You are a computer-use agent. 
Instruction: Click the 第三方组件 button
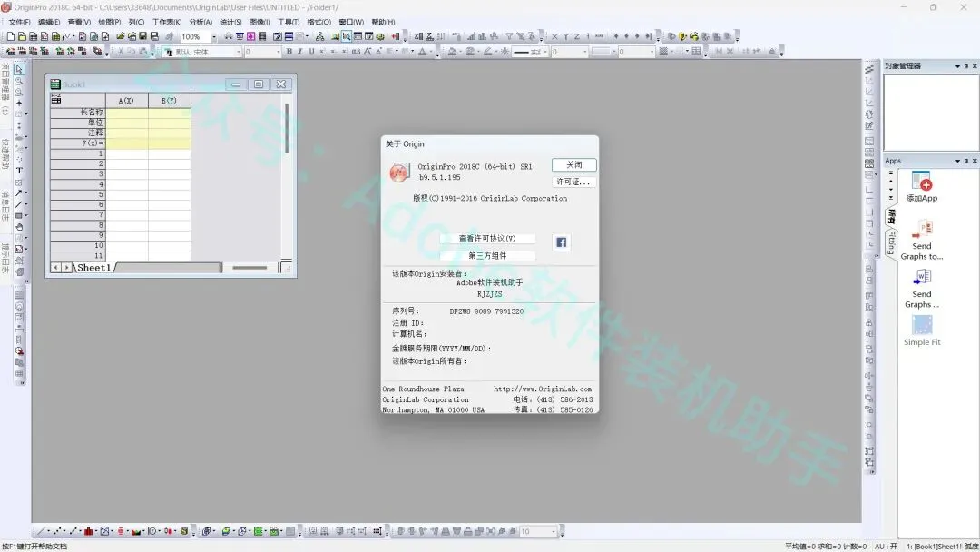click(487, 256)
